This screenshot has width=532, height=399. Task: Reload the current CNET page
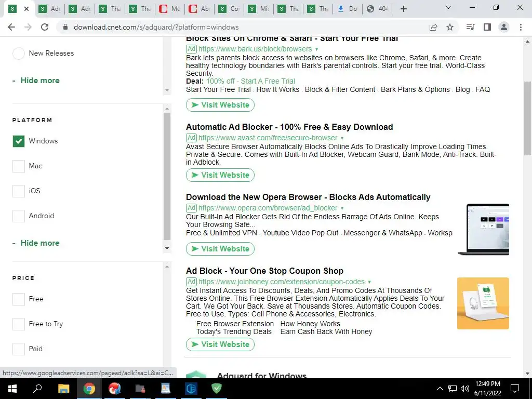(x=45, y=27)
